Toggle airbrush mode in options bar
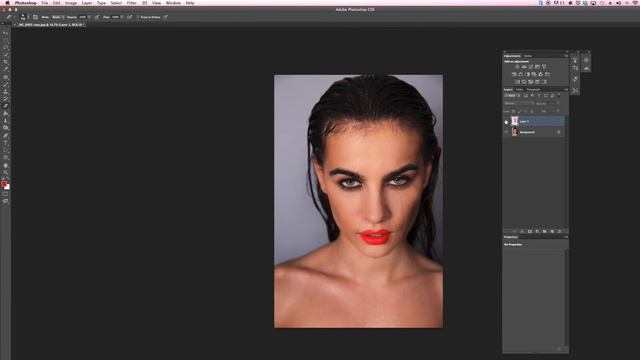 click(x=129, y=17)
